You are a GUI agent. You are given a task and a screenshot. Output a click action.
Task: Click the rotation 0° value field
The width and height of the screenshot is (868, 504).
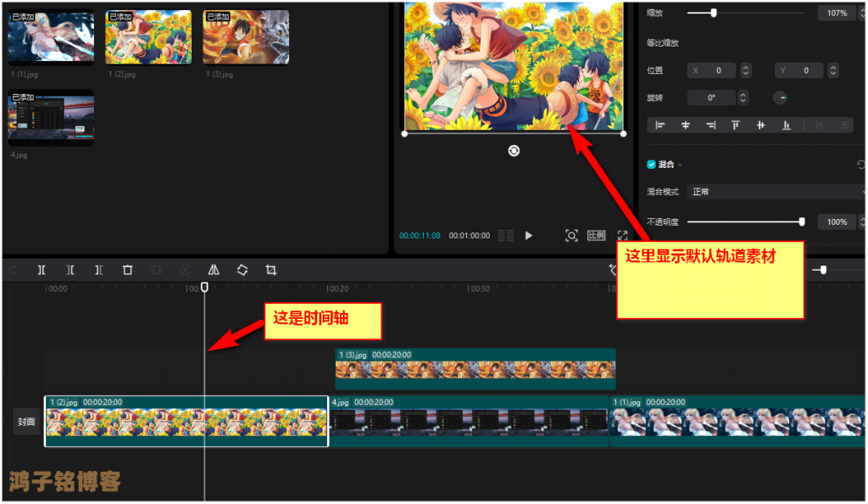point(711,98)
